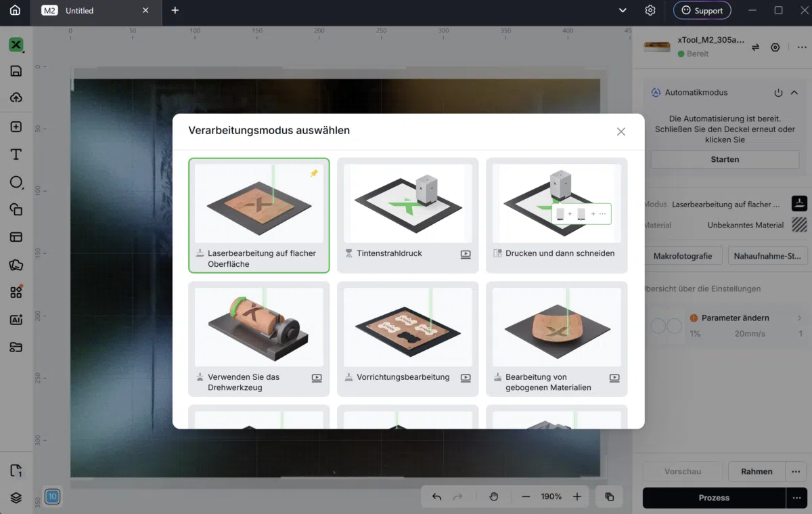Click the Bereit status text
812x514 pixels.
698,54
